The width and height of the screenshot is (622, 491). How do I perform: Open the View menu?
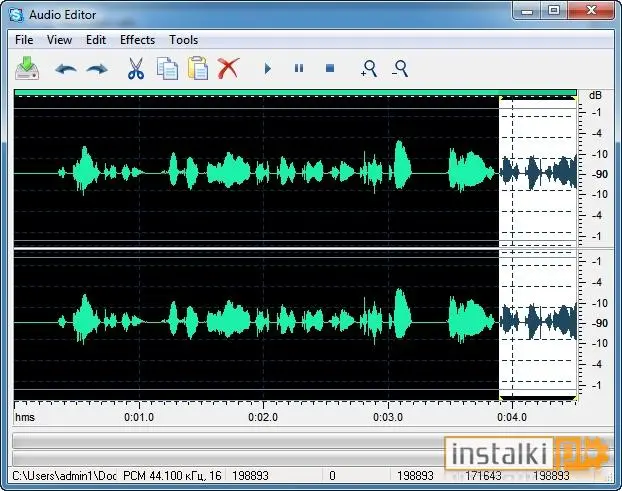[x=59, y=40]
